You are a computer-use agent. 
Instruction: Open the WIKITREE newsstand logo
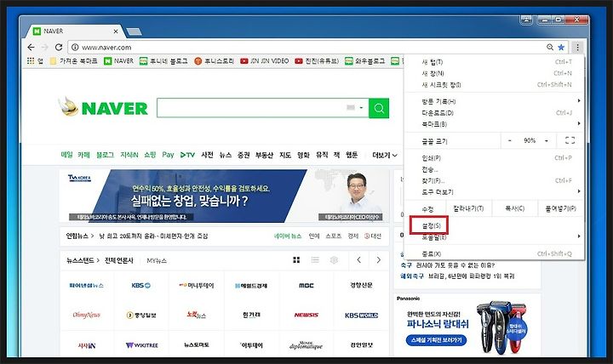[141, 345]
